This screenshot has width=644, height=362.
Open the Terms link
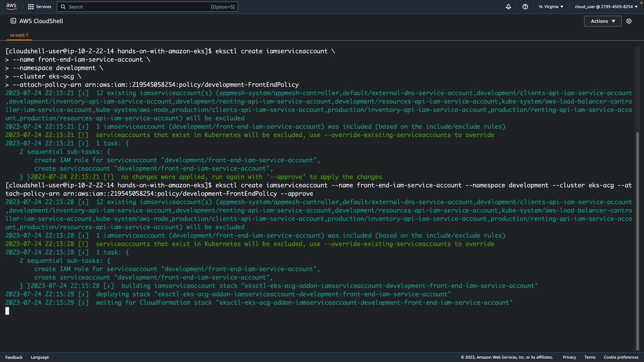pyautogui.click(x=590, y=357)
